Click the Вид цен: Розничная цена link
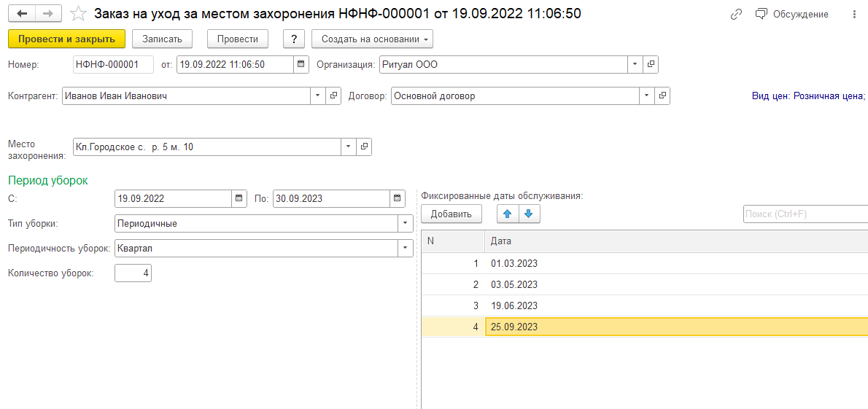The width and height of the screenshot is (868, 409). (807, 96)
